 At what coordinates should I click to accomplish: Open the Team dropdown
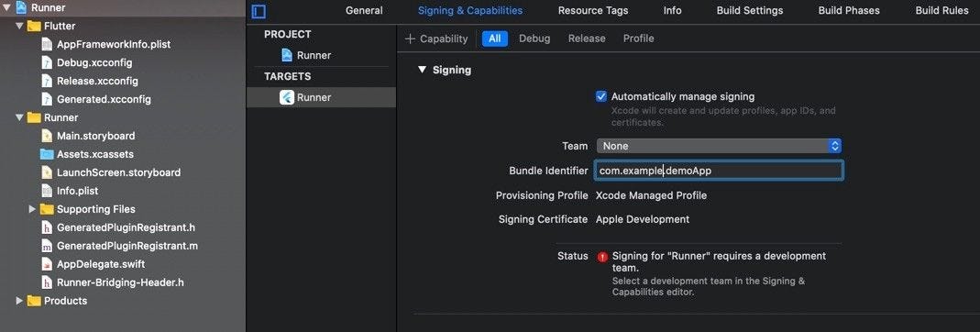click(x=719, y=146)
